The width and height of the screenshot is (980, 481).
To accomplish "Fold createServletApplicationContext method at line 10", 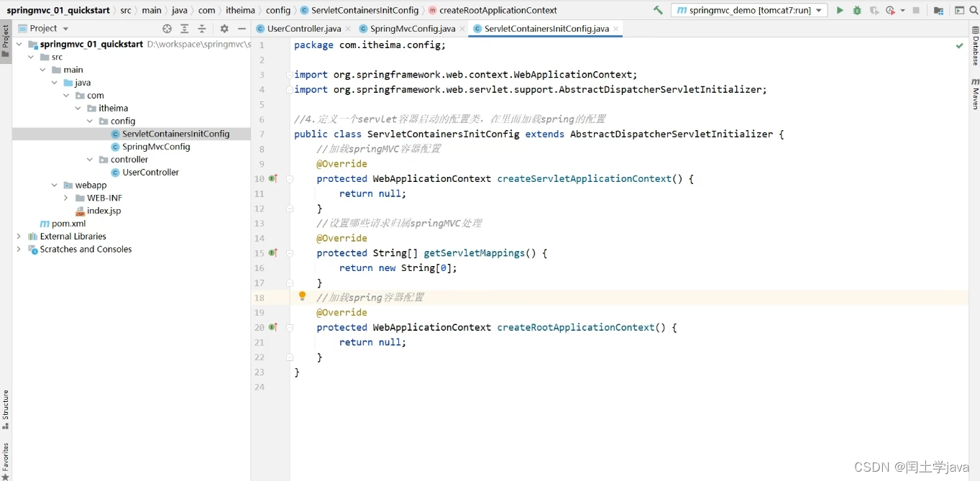I will pyautogui.click(x=290, y=179).
